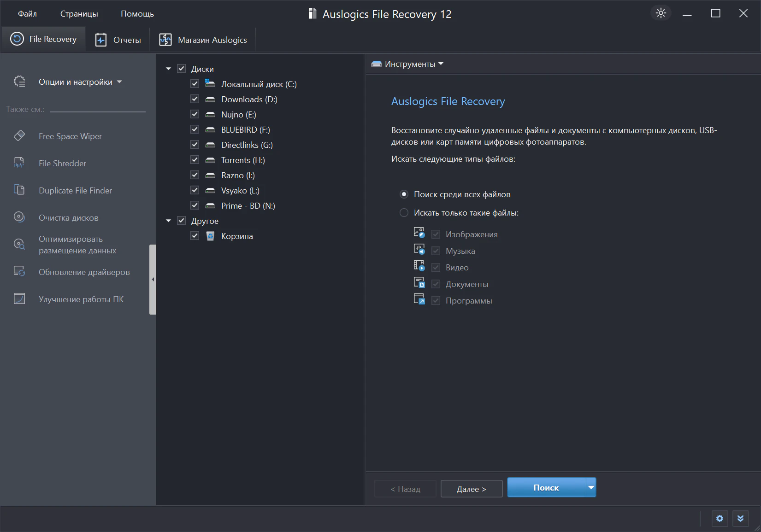
Task: Click the < Назад button
Action: [406, 489]
